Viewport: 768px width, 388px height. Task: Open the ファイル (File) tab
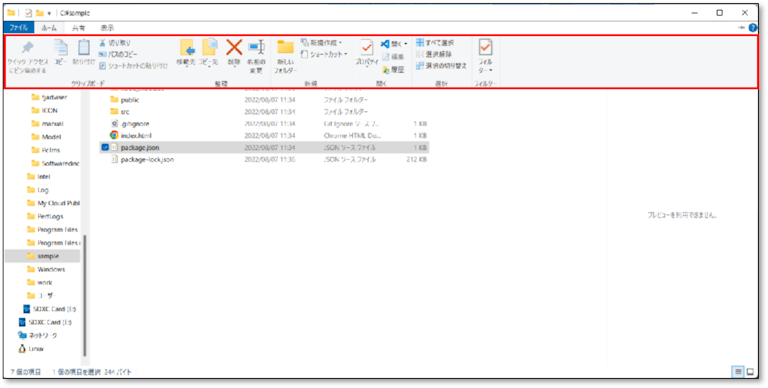(x=19, y=28)
